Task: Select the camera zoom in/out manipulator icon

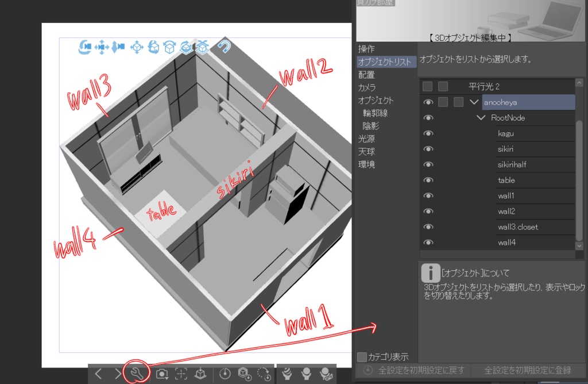Action: pyautogui.click(x=118, y=47)
